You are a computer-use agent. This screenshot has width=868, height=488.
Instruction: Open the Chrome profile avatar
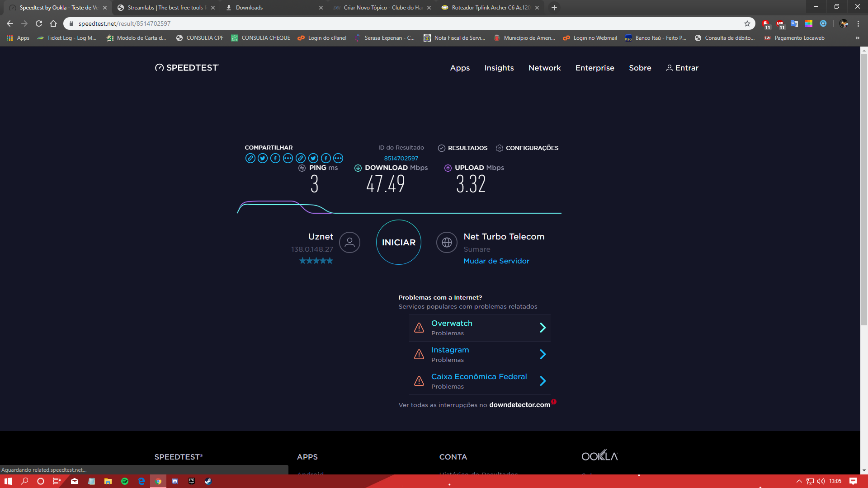click(x=844, y=23)
